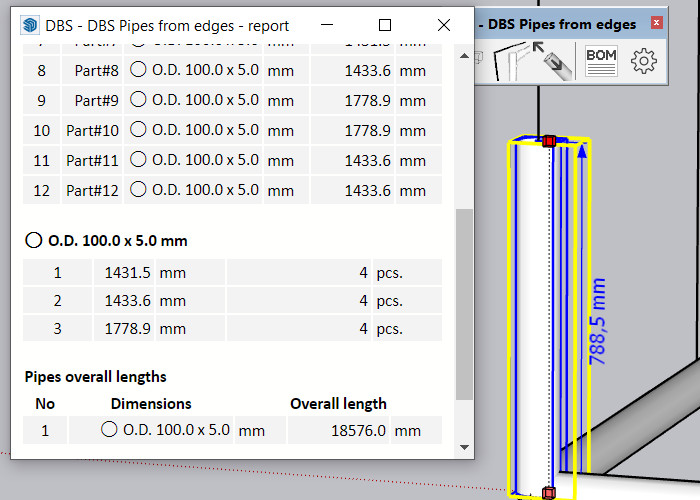The image size is (700, 500).
Task: Click the top red endpoint grip on pipe
Action: click(548, 142)
